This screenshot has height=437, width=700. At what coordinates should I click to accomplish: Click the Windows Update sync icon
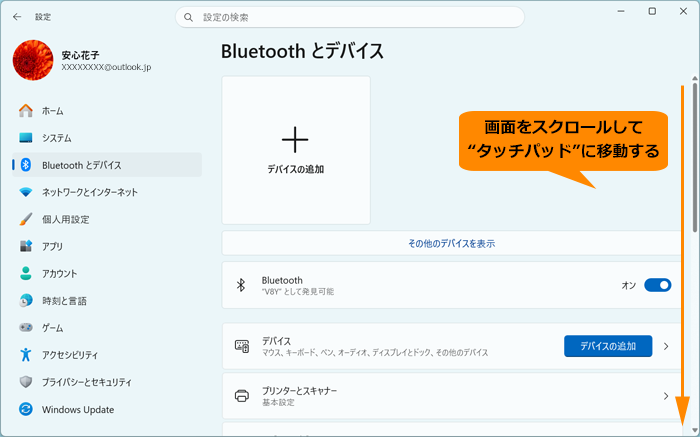tap(25, 409)
